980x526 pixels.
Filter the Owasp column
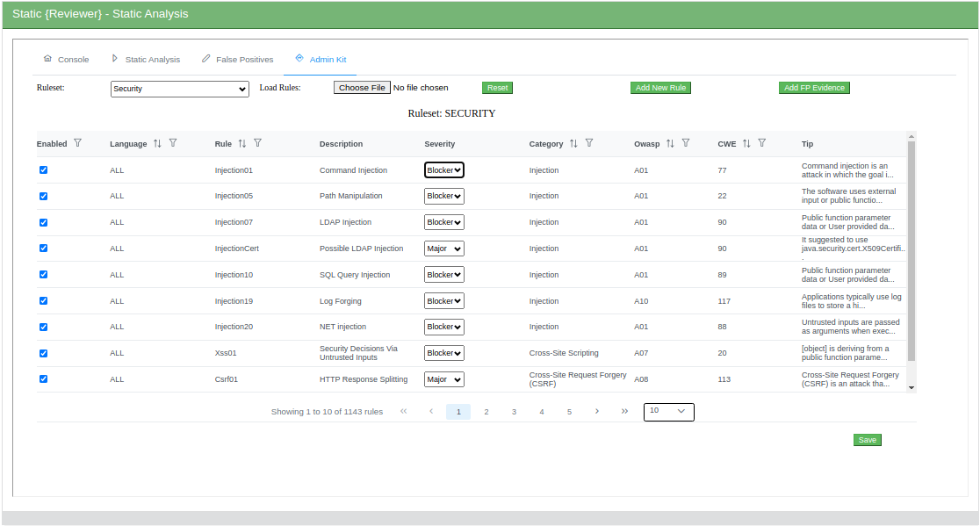685,142
